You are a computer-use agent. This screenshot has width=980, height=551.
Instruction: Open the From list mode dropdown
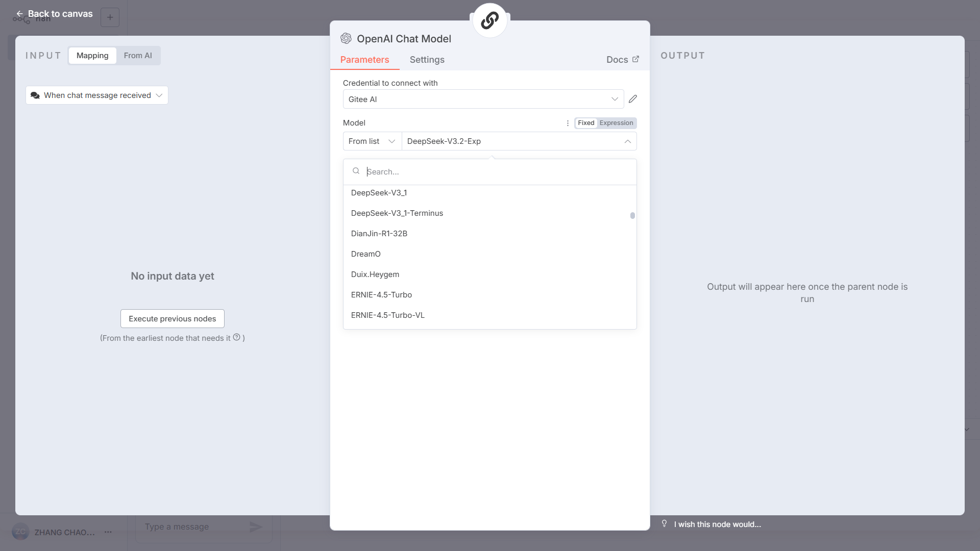pyautogui.click(x=372, y=141)
